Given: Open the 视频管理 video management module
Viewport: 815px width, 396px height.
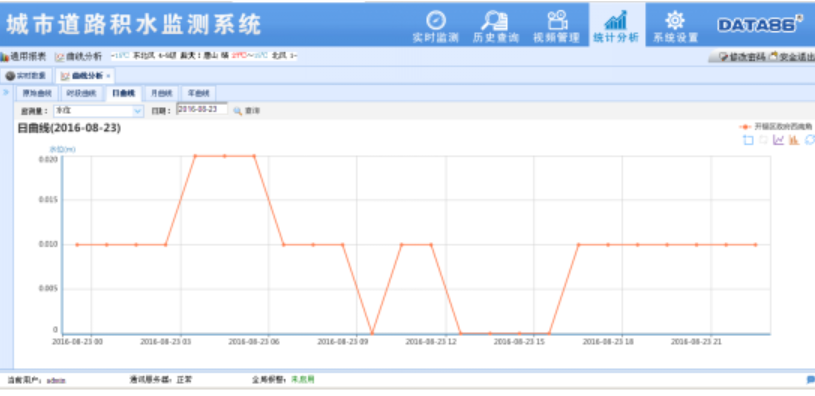Looking at the screenshot, I should click(x=556, y=27).
